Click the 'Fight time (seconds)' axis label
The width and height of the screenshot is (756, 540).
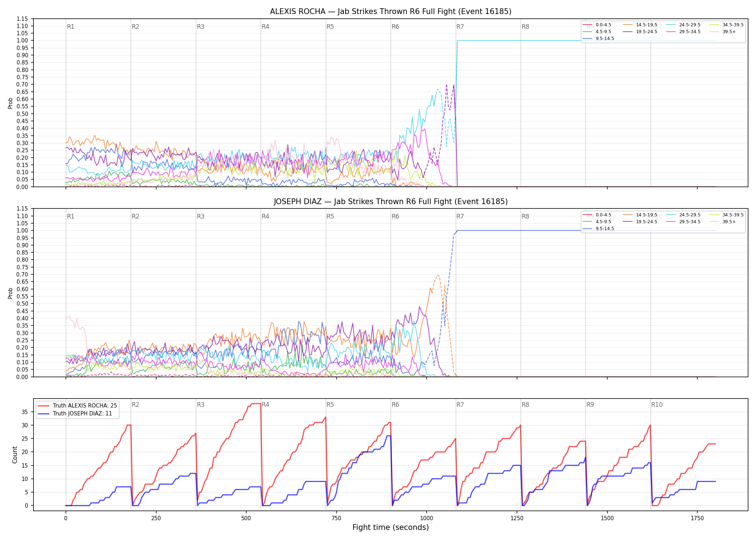tap(391, 527)
